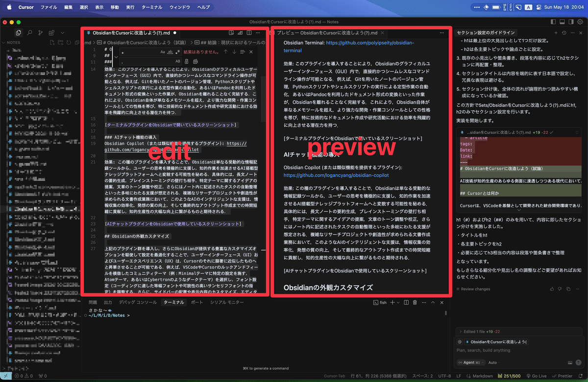Open notifications via the bell icon

581,376
